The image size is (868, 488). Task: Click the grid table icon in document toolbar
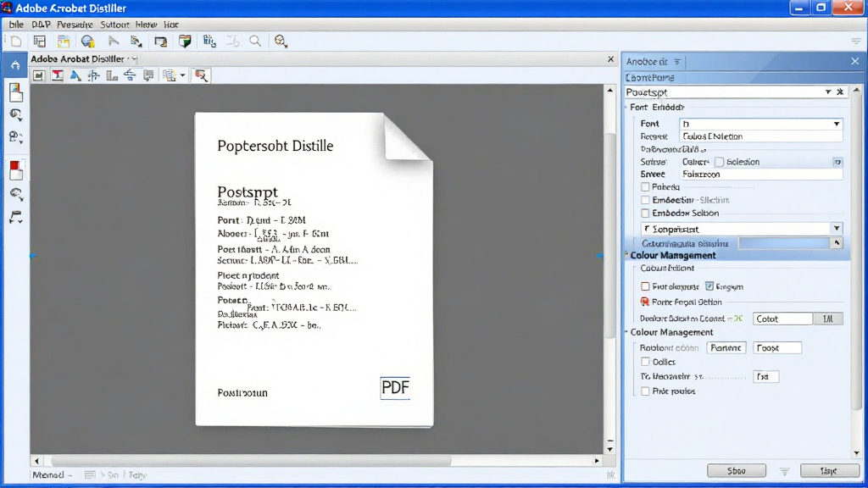click(170, 75)
